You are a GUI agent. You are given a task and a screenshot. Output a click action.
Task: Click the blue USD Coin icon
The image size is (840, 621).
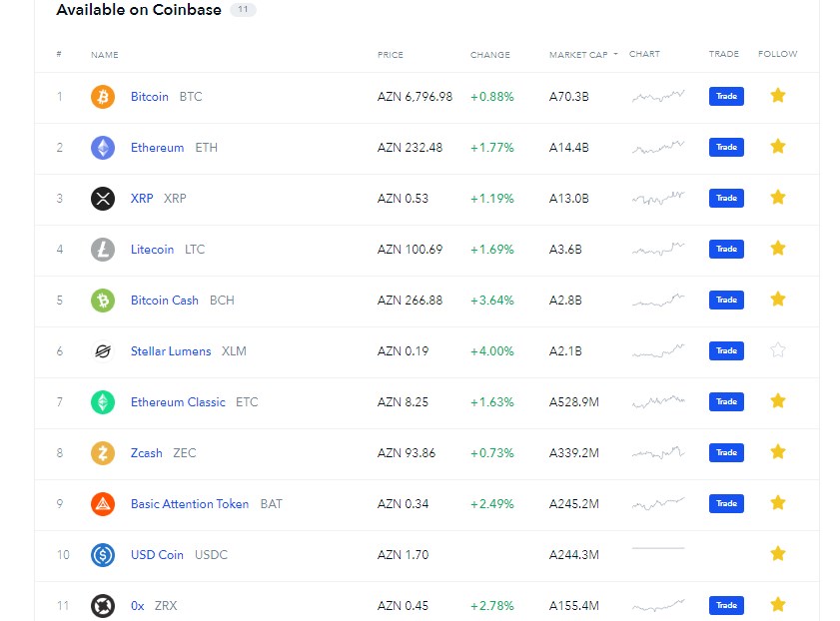coord(103,555)
